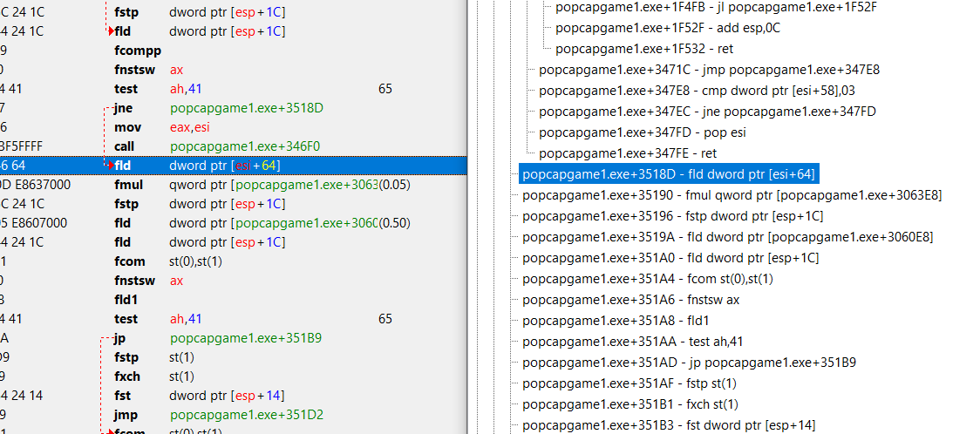Select the mov eax,esi instruction row

coord(233,127)
